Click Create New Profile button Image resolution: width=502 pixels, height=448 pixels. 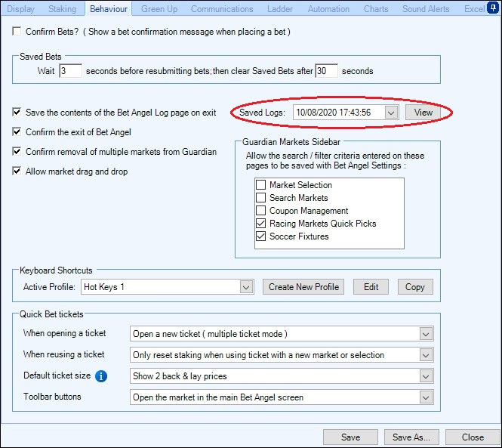pyautogui.click(x=303, y=287)
